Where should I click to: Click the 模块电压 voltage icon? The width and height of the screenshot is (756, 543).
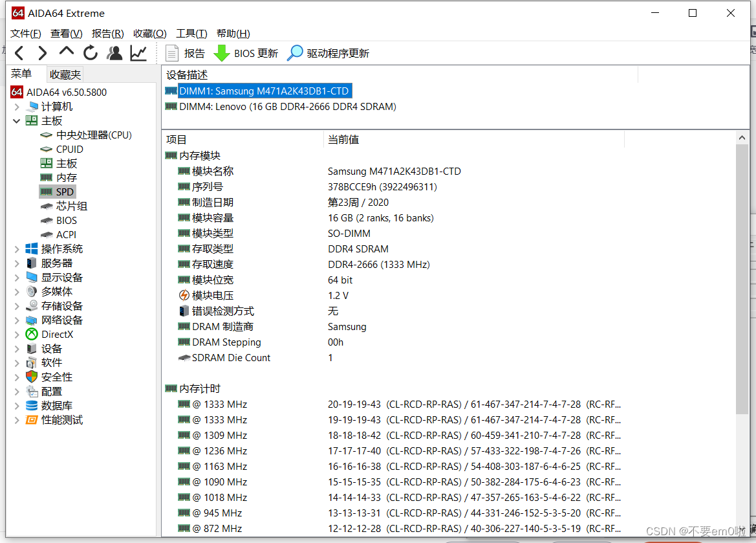184,295
